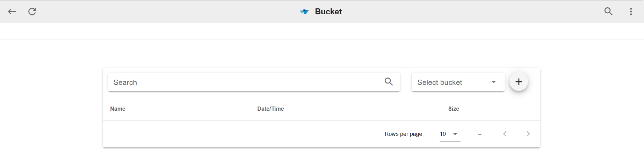The image size is (644, 153).
Task: Sort the table by Name column
Action: 118,109
